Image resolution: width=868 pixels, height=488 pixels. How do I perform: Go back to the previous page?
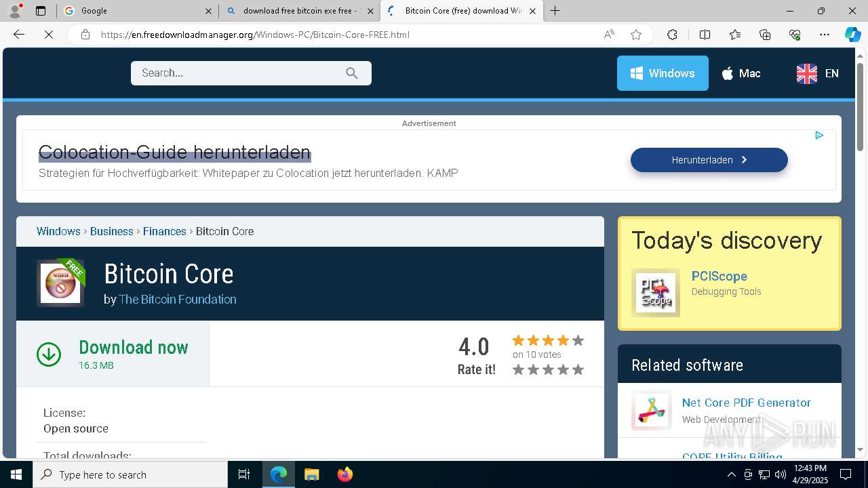click(19, 35)
